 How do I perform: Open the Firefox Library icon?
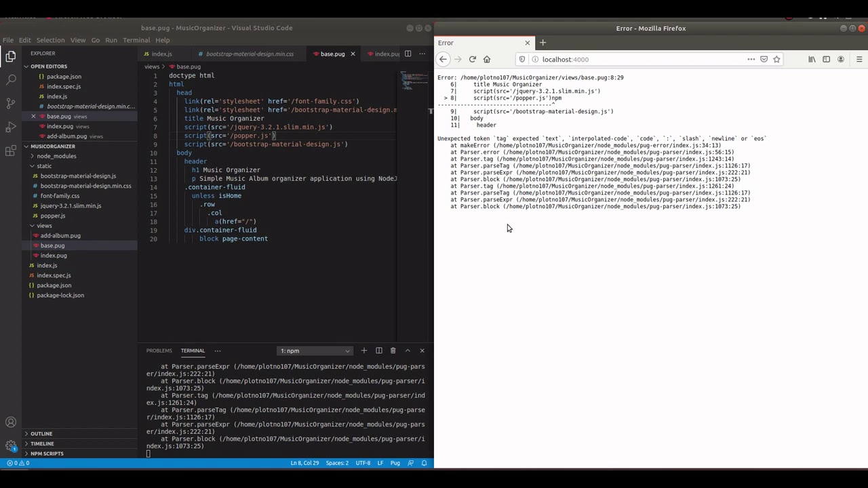(x=812, y=60)
